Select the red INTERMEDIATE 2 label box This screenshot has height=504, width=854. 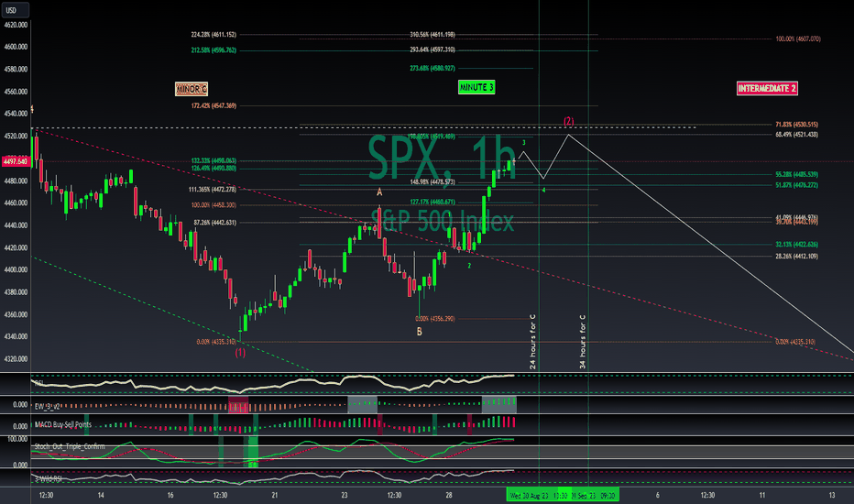coord(767,88)
